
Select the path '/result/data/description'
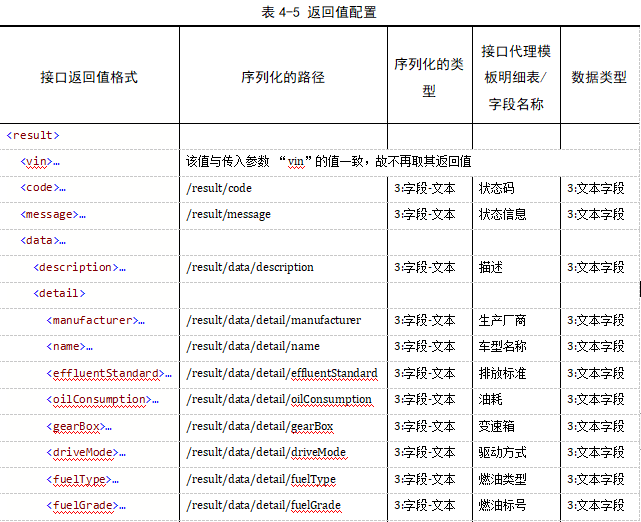[250, 267]
